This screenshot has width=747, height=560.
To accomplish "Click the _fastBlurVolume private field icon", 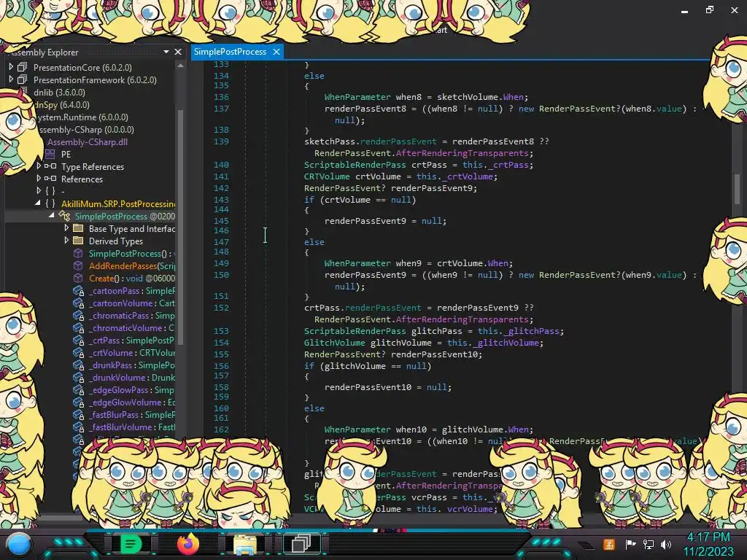I will (78, 427).
